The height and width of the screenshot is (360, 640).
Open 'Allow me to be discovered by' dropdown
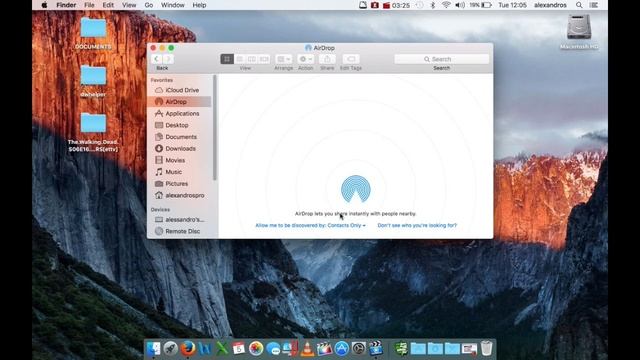pos(311,225)
